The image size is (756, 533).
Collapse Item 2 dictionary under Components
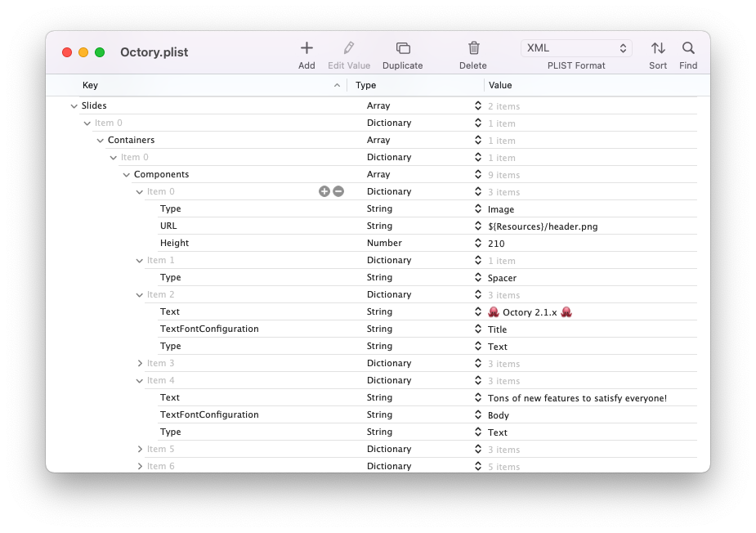coord(139,295)
